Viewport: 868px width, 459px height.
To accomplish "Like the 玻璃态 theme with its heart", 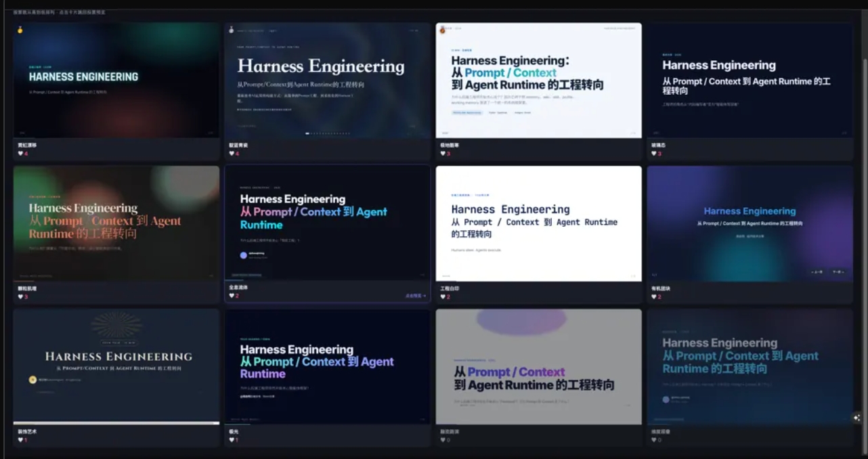I will pos(654,154).
